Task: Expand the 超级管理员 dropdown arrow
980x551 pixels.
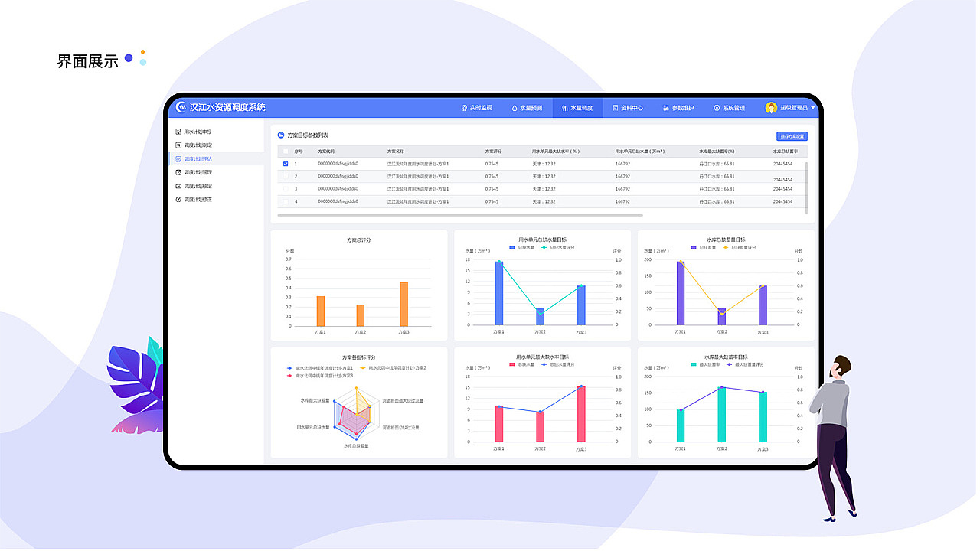Action: click(x=813, y=108)
